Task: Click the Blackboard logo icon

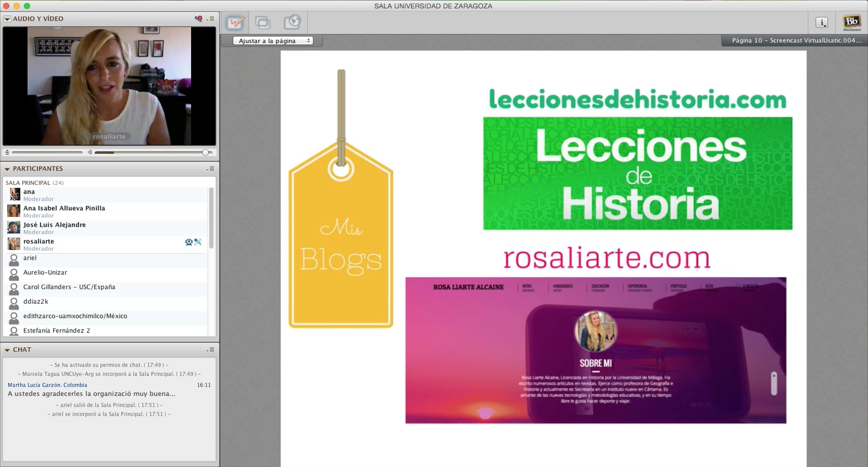Action: pos(852,22)
